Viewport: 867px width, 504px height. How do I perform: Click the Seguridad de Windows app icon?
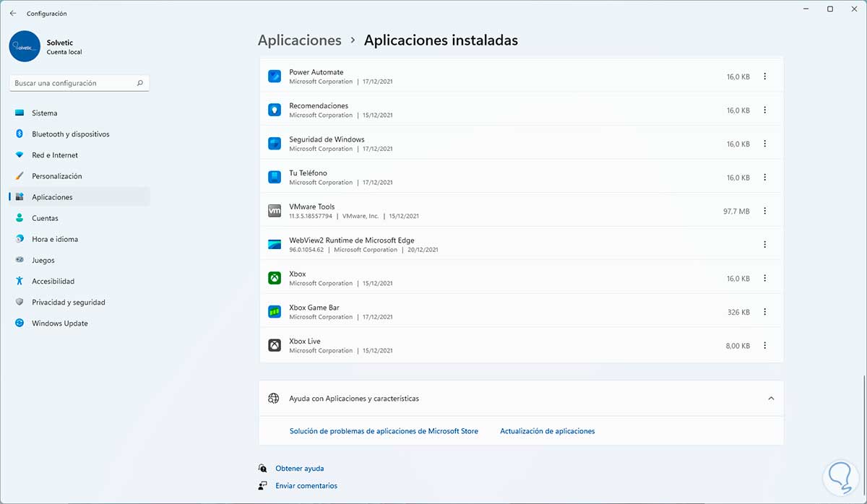275,144
